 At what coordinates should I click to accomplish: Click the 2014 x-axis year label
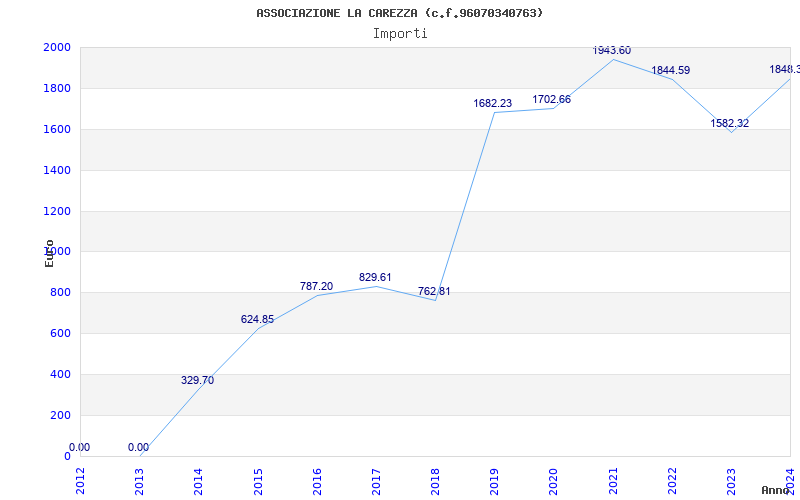(x=198, y=481)
